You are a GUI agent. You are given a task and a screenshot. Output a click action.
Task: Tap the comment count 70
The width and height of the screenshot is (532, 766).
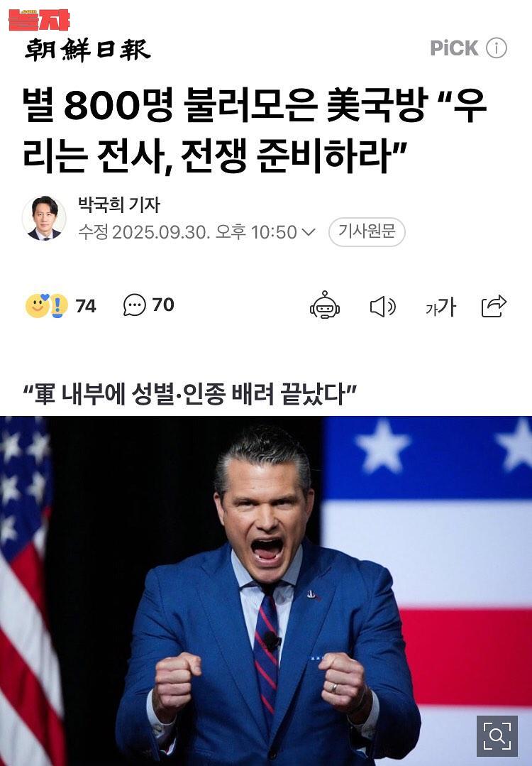(163, 305)
